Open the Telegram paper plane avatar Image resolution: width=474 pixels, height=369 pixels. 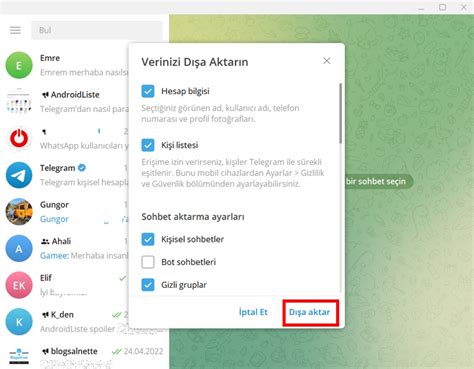click(x=19, y=175)
